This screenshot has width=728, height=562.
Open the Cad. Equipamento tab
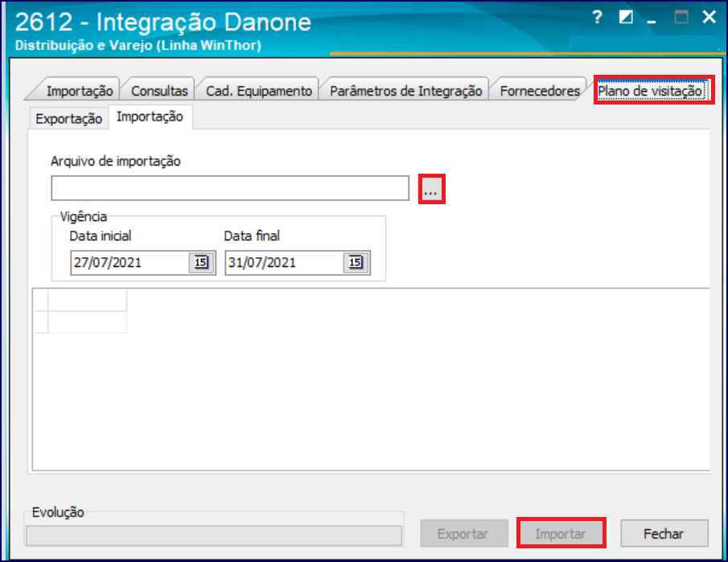(258, 91)
